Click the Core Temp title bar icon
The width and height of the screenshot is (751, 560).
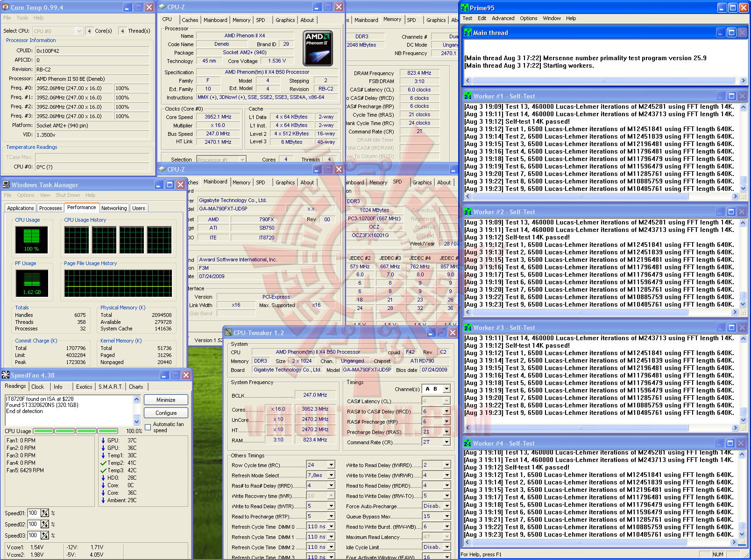coord(6,7)
